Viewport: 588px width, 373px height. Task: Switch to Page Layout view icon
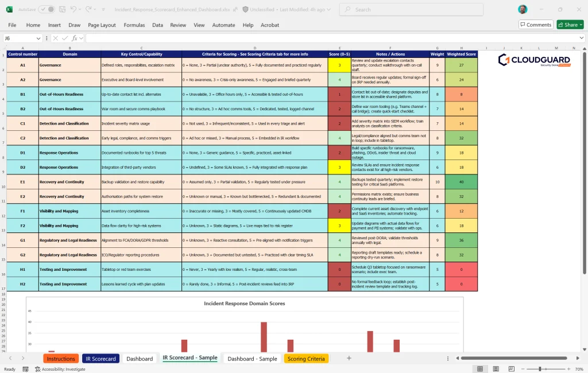(495, 369)
